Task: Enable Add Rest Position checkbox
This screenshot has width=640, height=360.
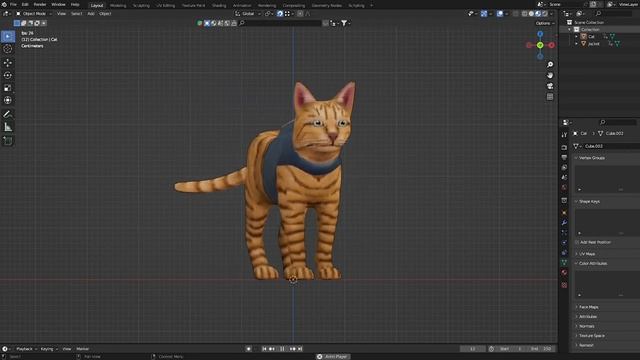Action: pos(577,242)
